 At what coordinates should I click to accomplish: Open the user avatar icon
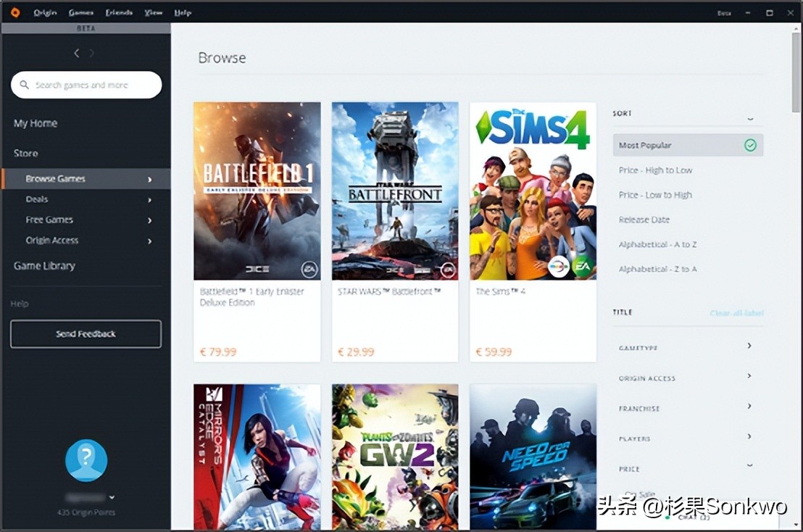[x=86, y=460]
